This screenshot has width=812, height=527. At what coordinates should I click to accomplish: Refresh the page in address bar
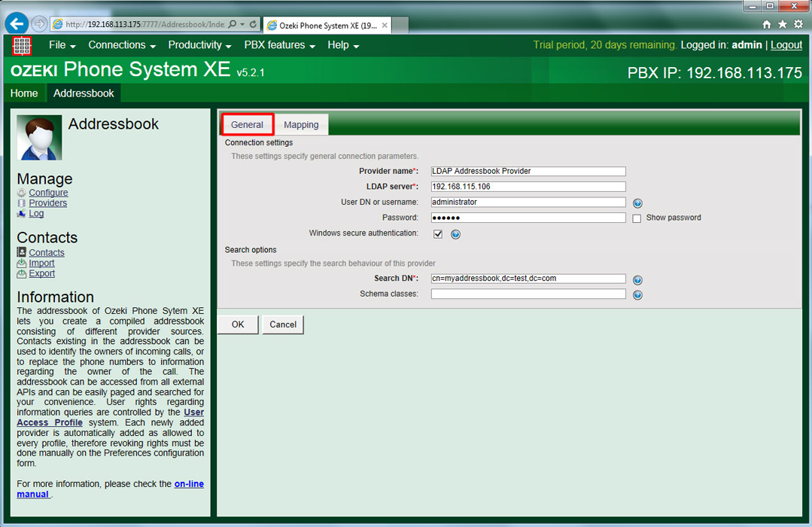(253, 24)
